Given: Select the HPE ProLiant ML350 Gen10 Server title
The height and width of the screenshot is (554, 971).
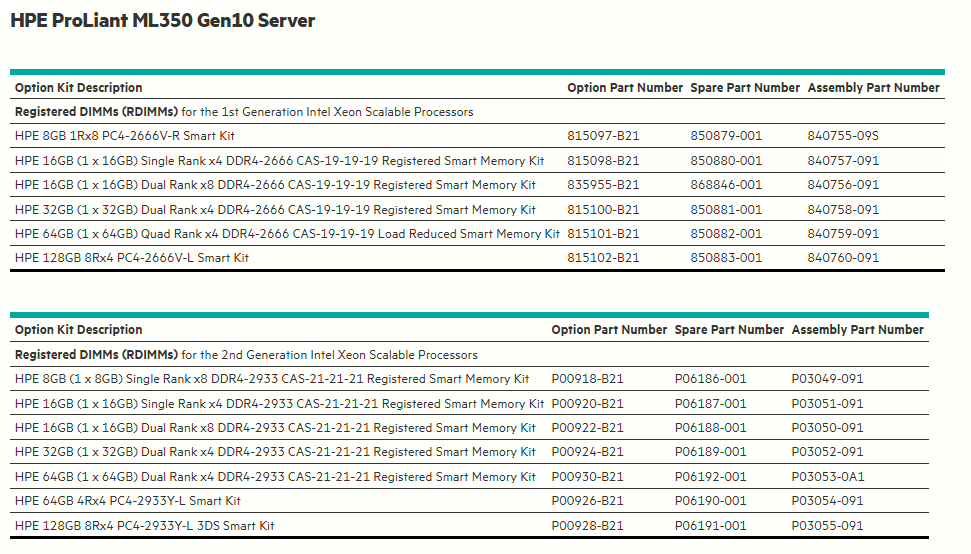Looking at the screenshot, I should 163,20.
